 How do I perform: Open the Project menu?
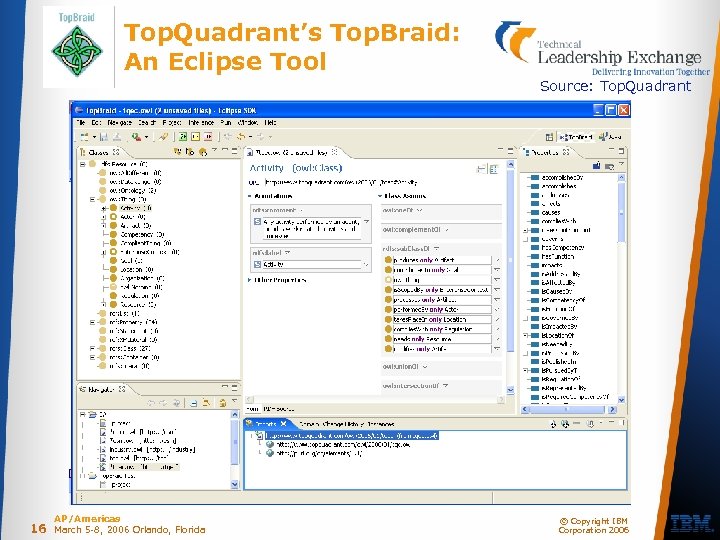coord(172,123)
